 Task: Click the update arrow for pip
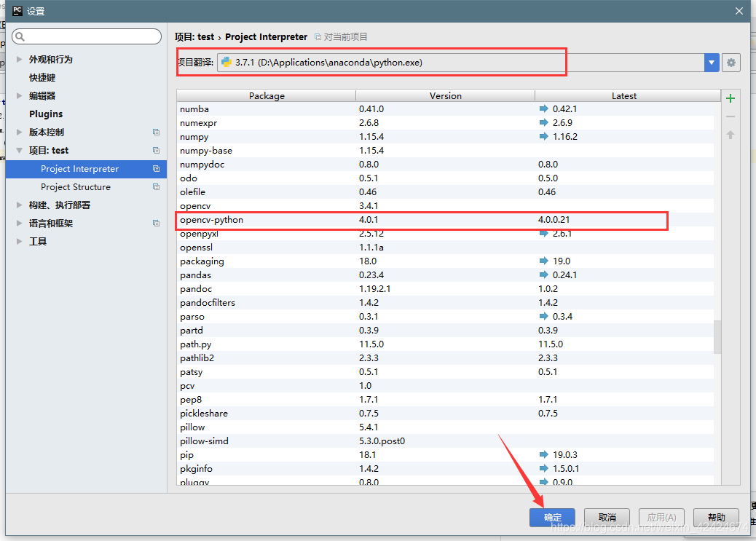pos(544,454)
